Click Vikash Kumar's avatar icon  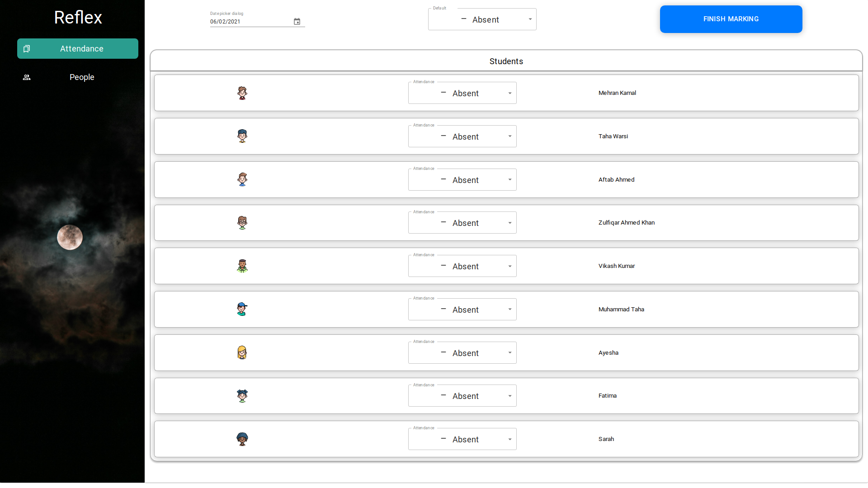tap(242, 266)
